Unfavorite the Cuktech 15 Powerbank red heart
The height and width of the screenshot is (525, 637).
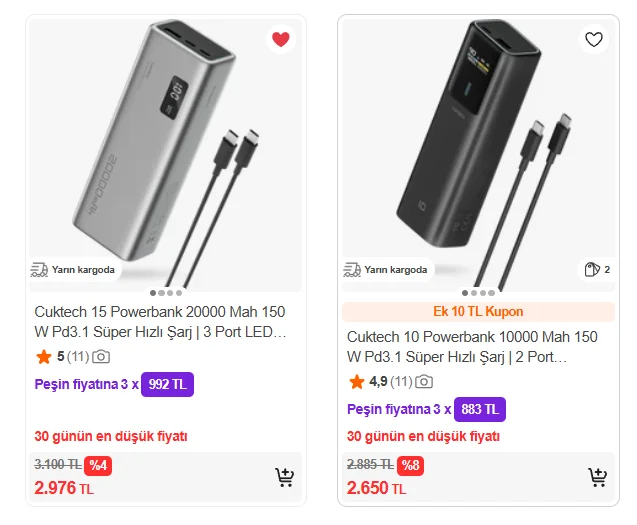pos(280,39)
